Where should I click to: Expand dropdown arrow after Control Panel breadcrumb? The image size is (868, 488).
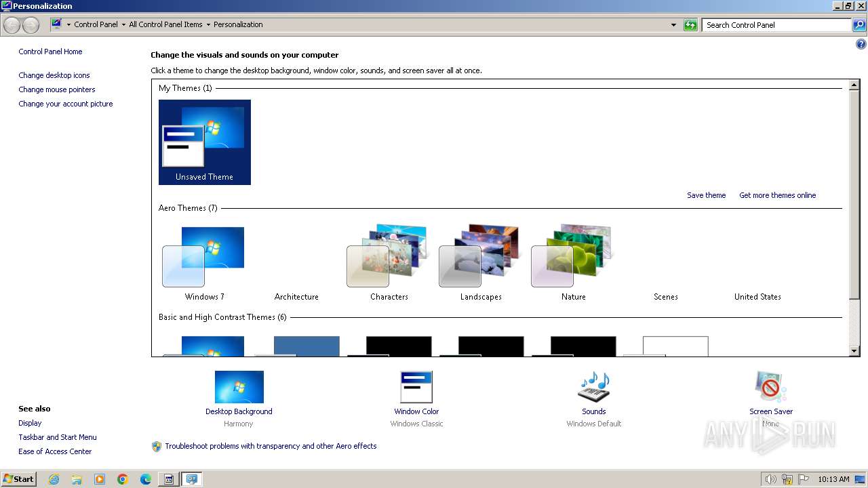tap(123, 24)
